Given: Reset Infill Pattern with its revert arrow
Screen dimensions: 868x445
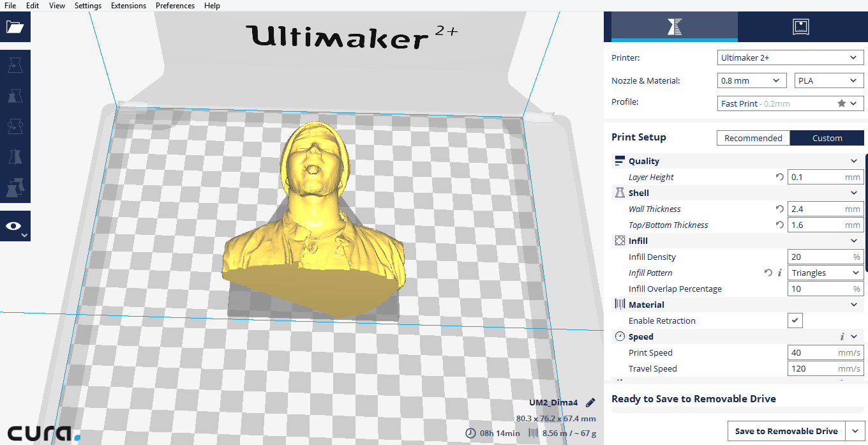Looking at the screenshot, I should point(768,273).
